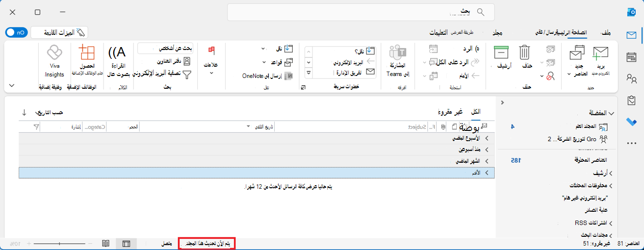Show غير مقروء Unread messages tab
Screen dimensions: 644x250
click(x=450, y=112)
